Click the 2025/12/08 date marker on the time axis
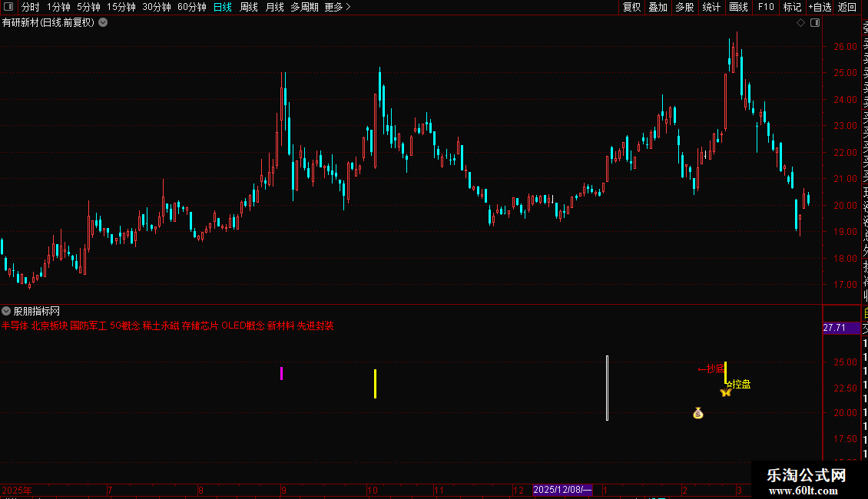The height and width of the screenshot is (499, 868). pos(562,490)
